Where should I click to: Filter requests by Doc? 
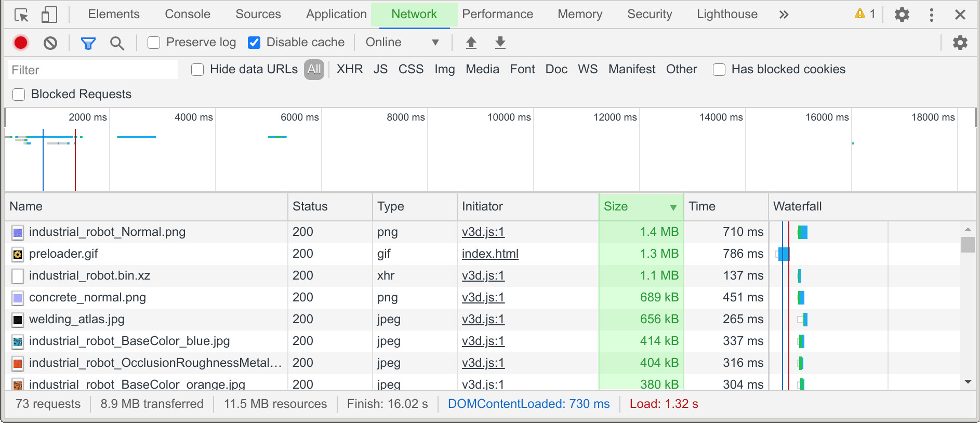coord(557,70)
